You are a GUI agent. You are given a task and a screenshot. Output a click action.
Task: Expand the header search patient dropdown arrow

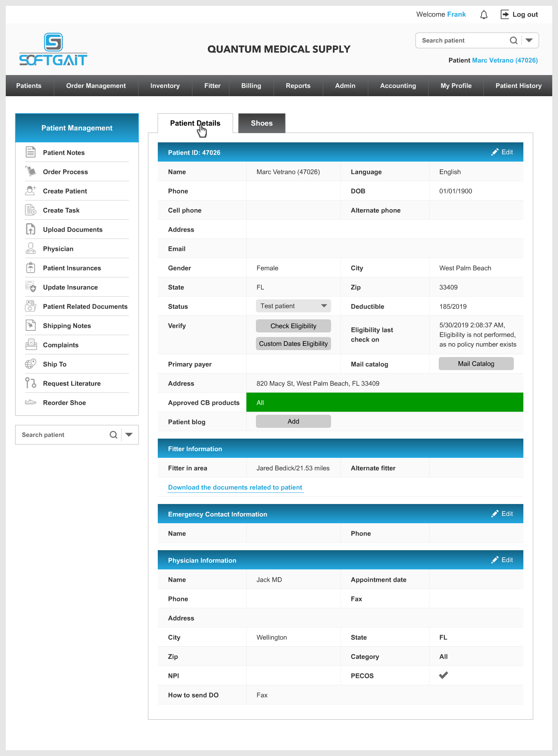pos(530,40)
